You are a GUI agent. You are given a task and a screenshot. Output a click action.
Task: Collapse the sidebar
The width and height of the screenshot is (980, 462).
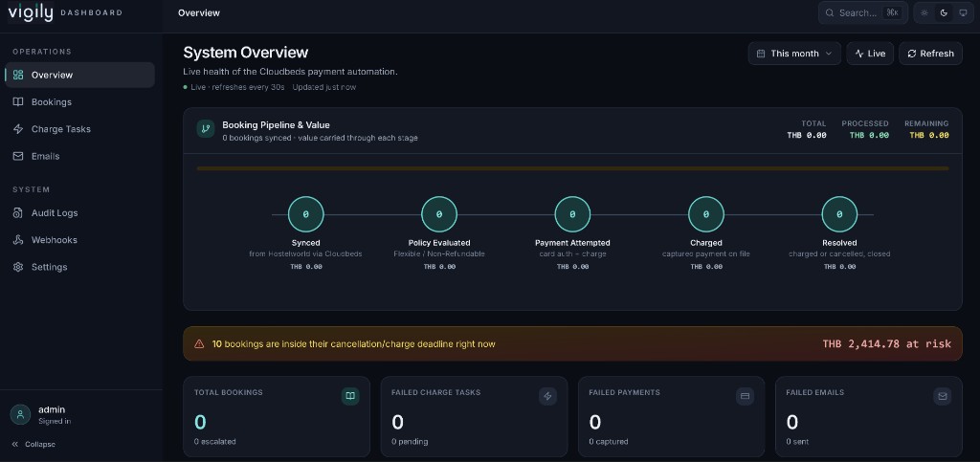click(x=33, y=445)
